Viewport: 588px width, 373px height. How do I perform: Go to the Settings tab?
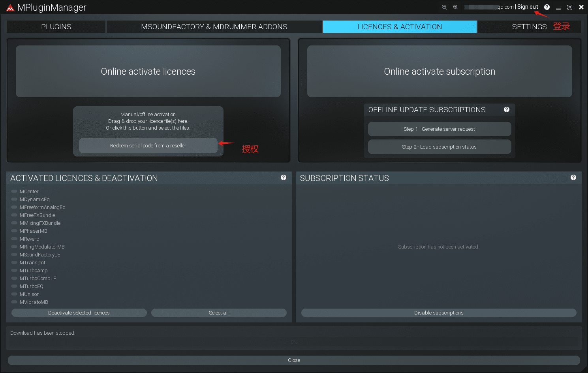pos(529,26)
